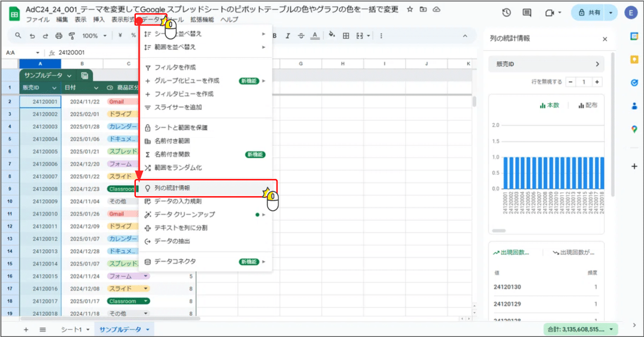Open Contacts side panel icon
Screen dimensions: 644x337
(634, 106)
